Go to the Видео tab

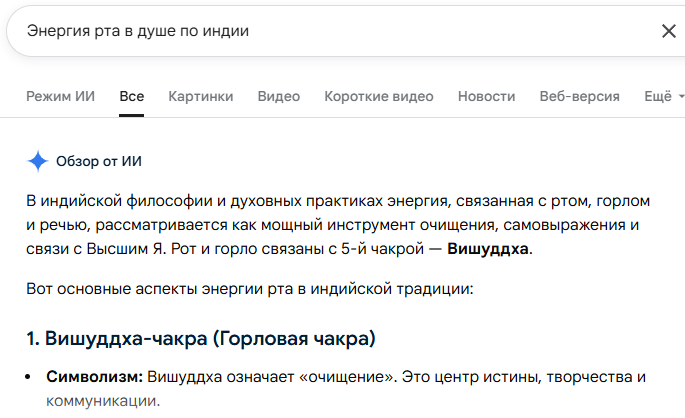point(278,97)
